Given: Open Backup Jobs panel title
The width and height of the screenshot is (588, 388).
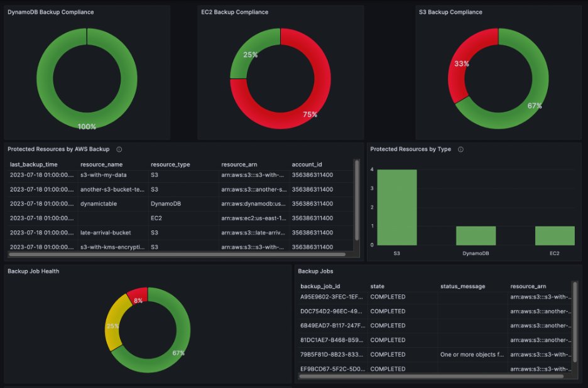Looking at the screenshot, I should click(315, 271).
